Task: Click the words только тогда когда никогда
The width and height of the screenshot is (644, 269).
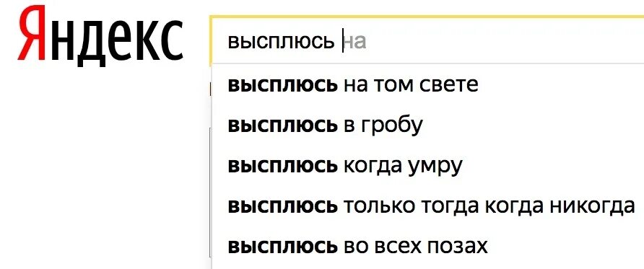Action: 489,206
